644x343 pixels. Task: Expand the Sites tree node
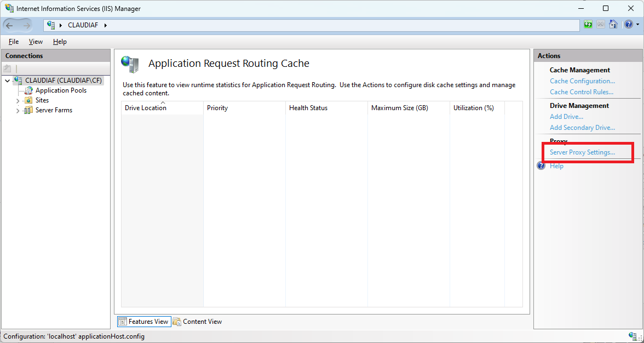[x=18, y=101]
